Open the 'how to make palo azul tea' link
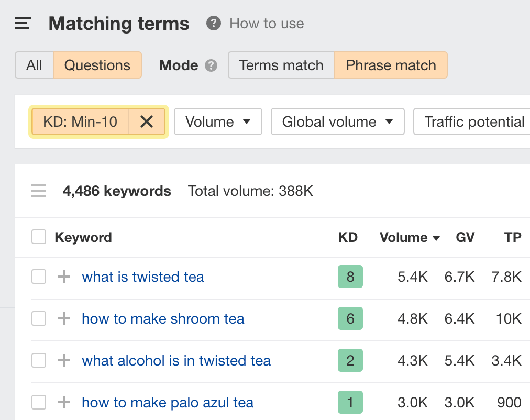This screenshot has height=420, width=530. 168,402
